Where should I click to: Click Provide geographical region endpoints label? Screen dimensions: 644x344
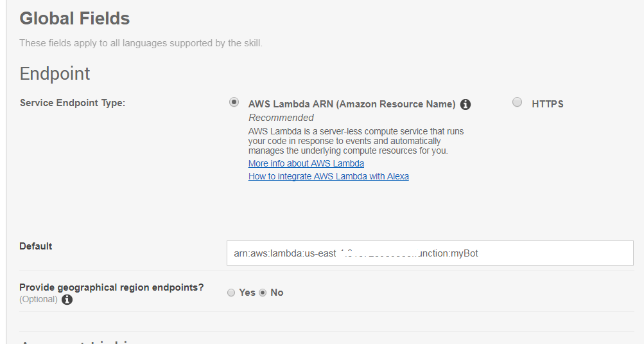click(x=112, y=287)
